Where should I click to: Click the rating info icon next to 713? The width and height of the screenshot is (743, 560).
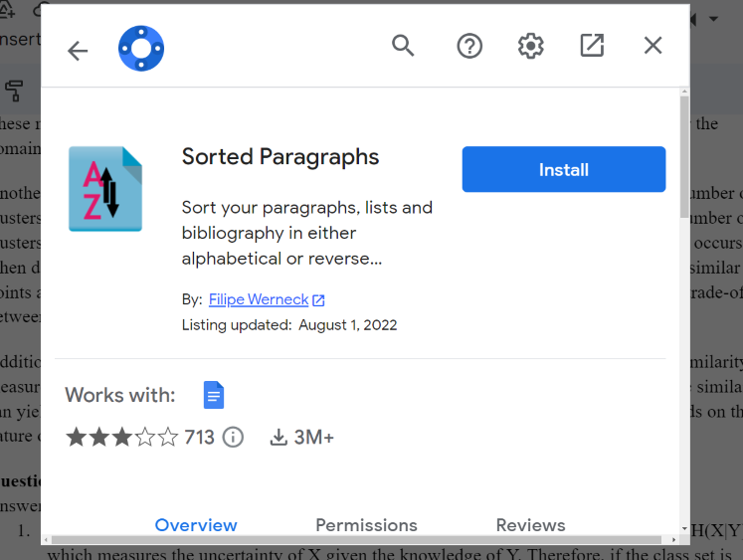[233, 437]
